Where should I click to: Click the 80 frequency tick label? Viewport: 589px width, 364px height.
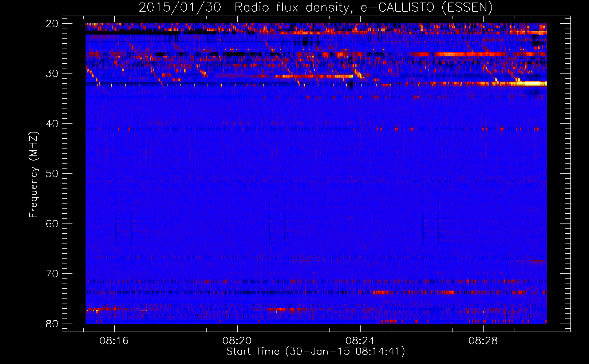52,324
